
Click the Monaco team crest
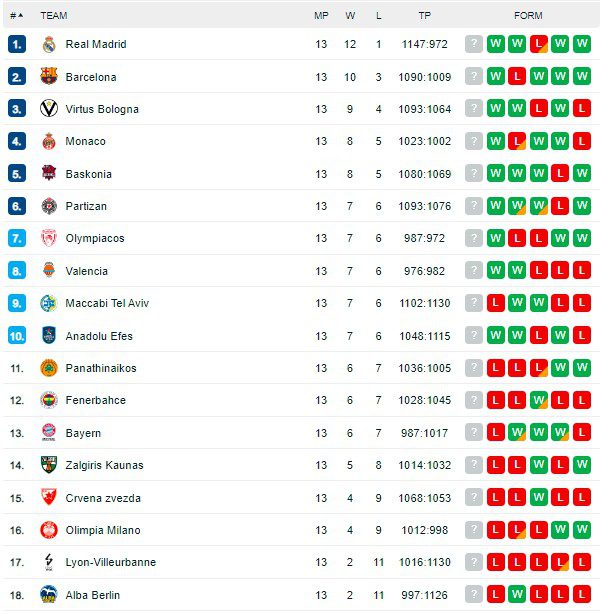tap(48, 141)
